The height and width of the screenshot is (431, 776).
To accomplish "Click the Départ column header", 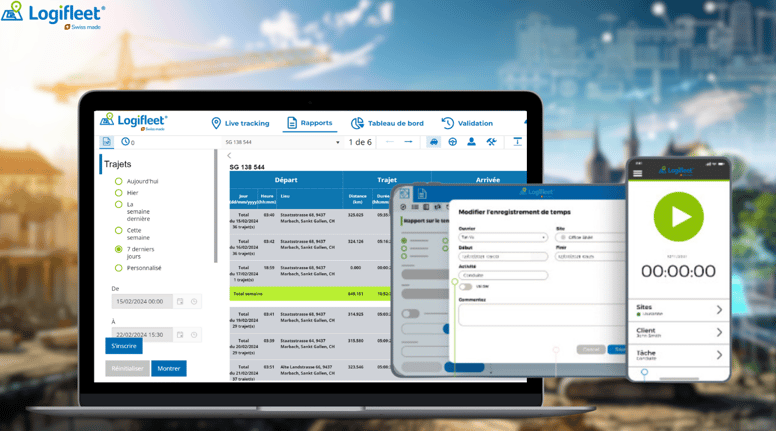I will click(x=286, y=180).
